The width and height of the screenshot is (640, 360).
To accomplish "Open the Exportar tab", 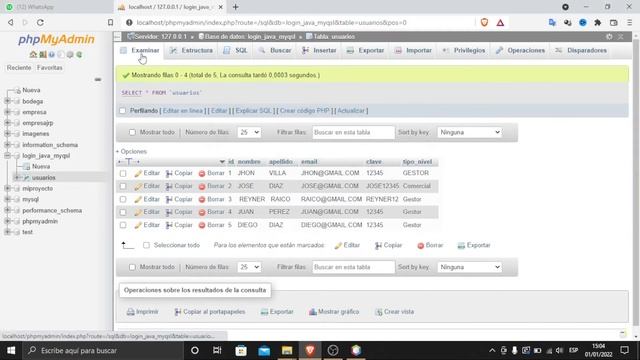I will [x=366, y=51].
